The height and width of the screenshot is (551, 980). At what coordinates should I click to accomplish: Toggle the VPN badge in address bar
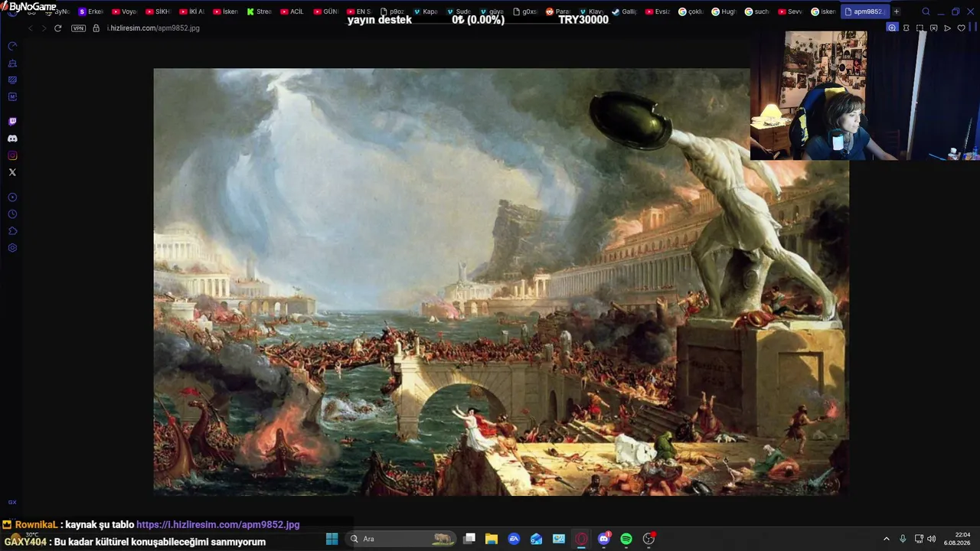pos(78,28)
